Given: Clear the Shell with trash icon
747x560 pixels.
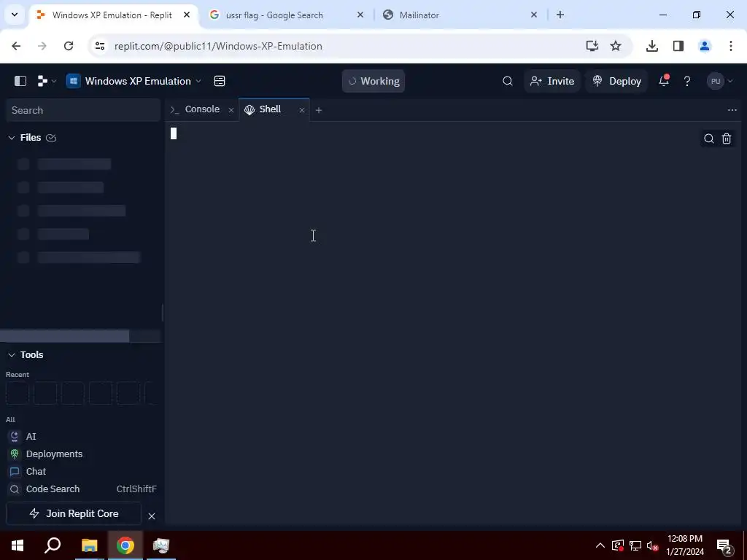Looking at the screenshot, I should (x=727, y=139).
